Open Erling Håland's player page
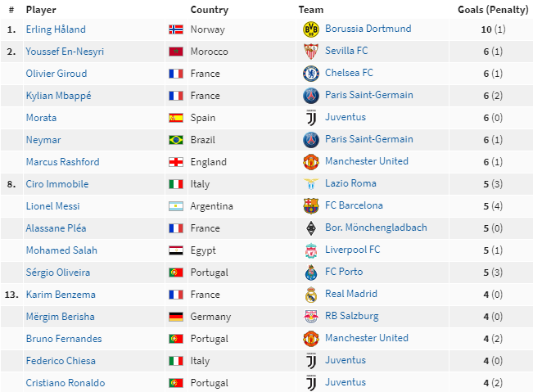533x392 pixels. (56, 29)
